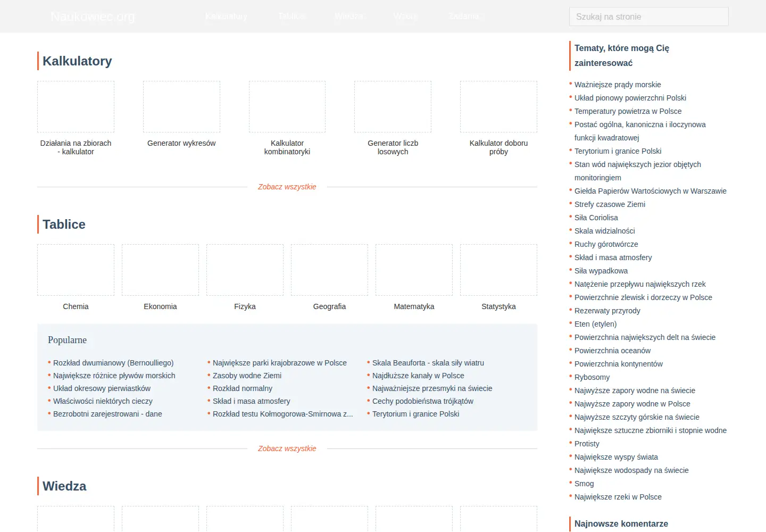
Task: Open the Wzory menu in the header
Action: point(405,16)
